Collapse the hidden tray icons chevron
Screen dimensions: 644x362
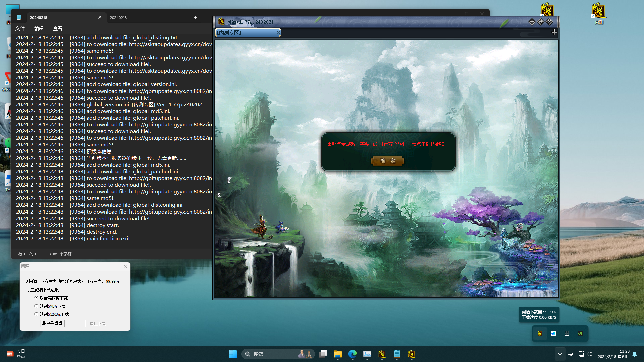pyautogui.click(x=560, y=354)
